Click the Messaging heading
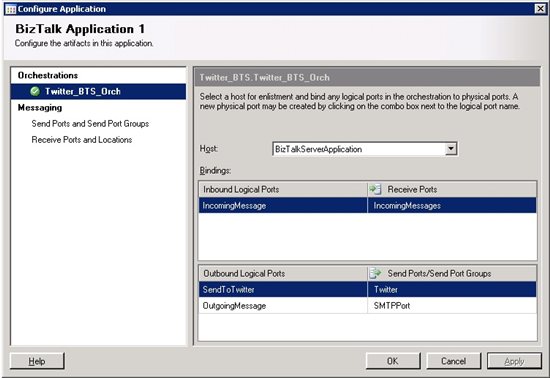 point(40,108)
